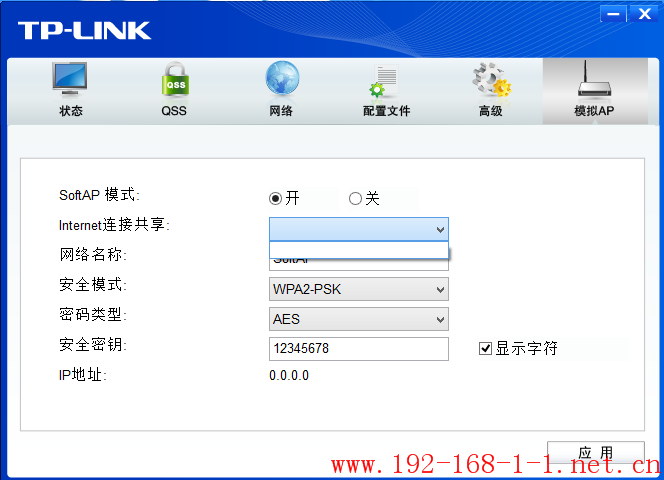Viewport: 664px width, 480px height.
Task: Click the TP-LINK logo
Action: point(84,31)
